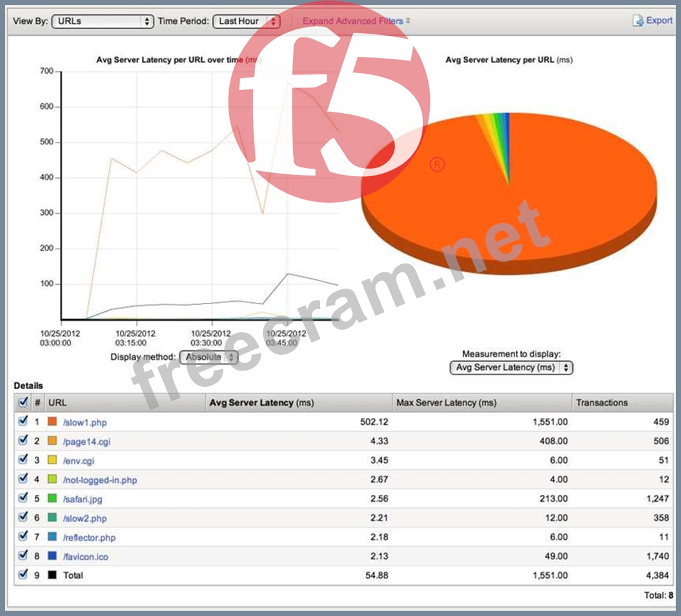Screen dimensions: 681x616
Task: Open the Measurement to display dropdown
Action: point(511,367)
